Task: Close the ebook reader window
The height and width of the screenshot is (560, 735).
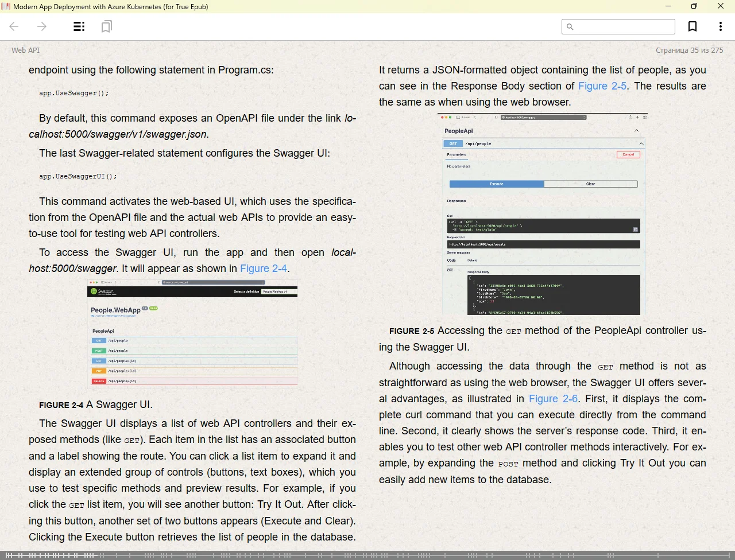Action: coord(721,6)
